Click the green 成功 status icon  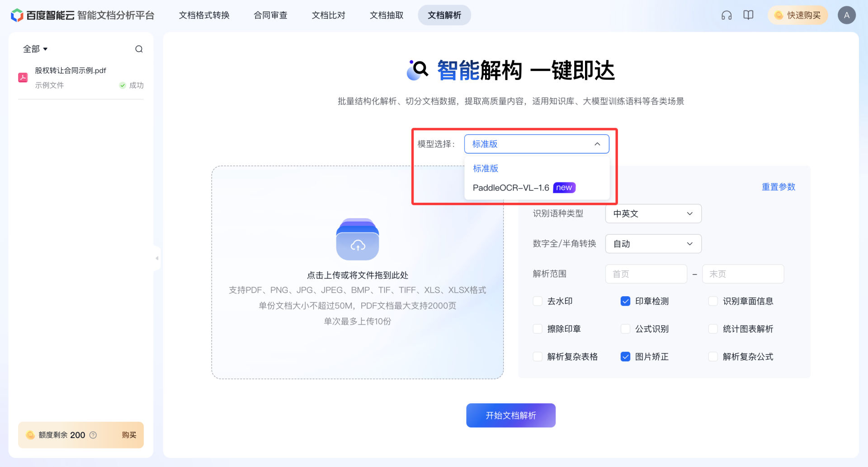pyautogui.click(x=123, y=85)
